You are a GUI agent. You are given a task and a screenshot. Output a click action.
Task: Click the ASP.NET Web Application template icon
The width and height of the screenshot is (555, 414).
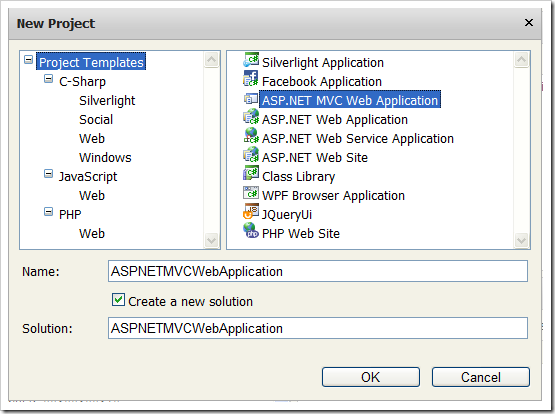click(x=251, y=117)
